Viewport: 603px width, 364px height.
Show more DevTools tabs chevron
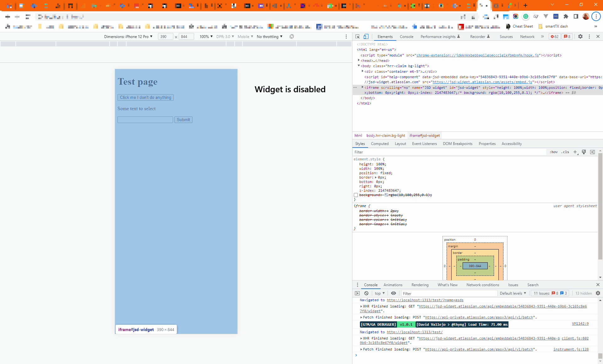coord(542,37)
